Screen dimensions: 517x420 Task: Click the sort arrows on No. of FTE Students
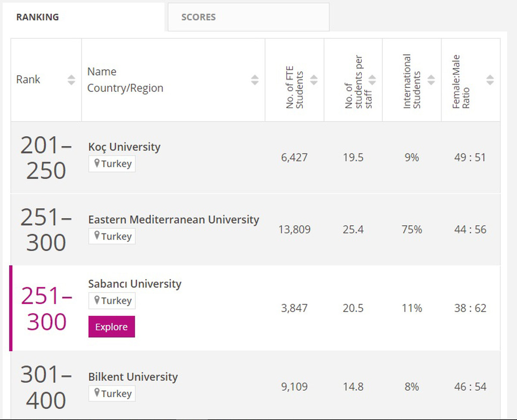point(313,79)
